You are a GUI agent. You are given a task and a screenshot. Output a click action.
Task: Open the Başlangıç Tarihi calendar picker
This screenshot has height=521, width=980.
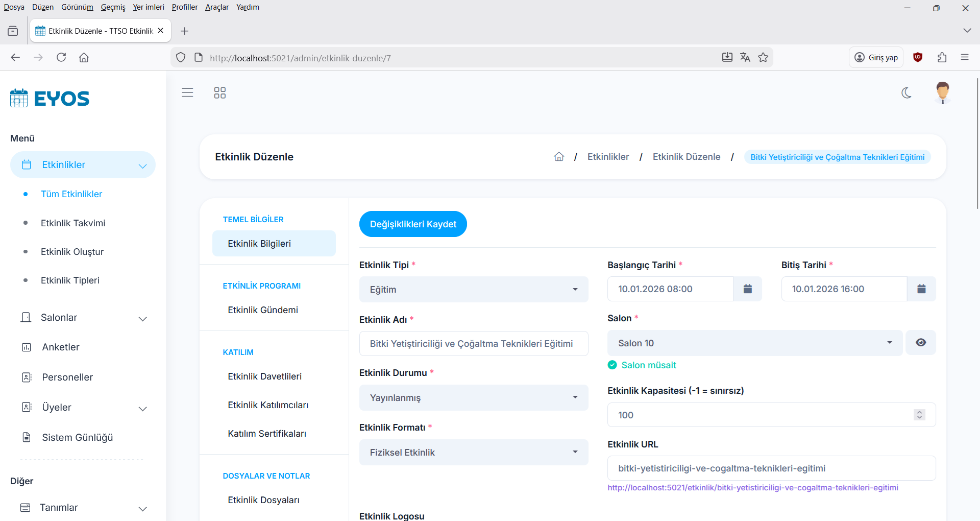click(x=747, y=289)
